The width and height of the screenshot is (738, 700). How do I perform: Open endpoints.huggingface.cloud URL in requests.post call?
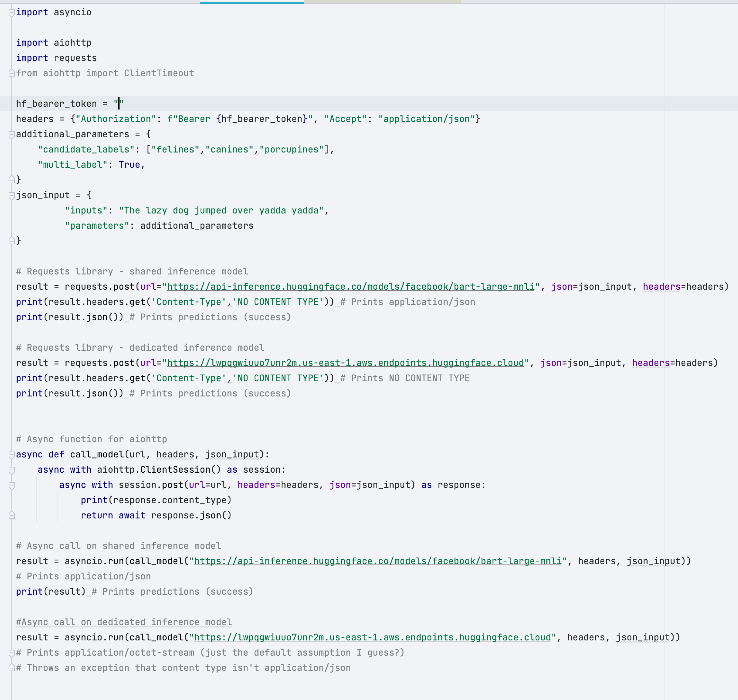click(345, 363)
